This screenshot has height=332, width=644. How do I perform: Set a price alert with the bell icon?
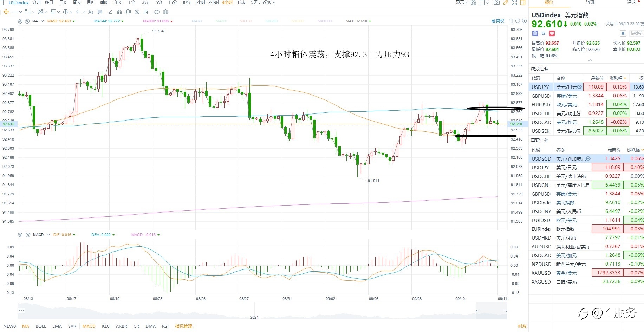tap(623, 33)
